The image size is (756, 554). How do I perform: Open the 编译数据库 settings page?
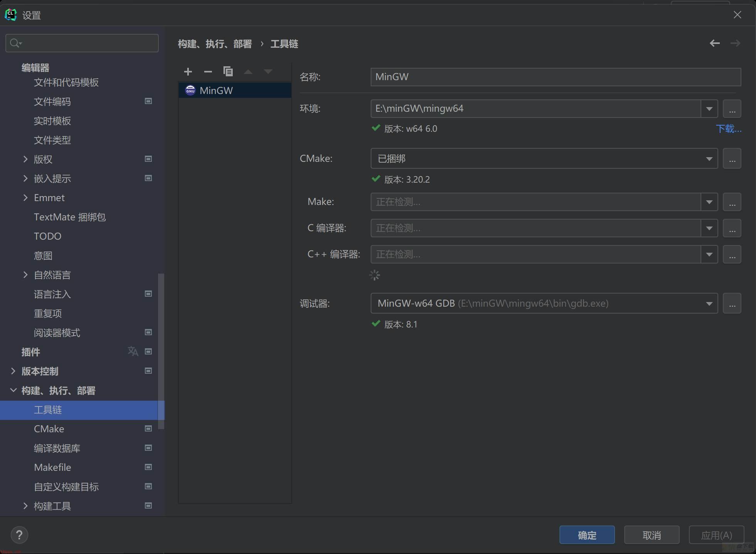(x=57, y=448)
